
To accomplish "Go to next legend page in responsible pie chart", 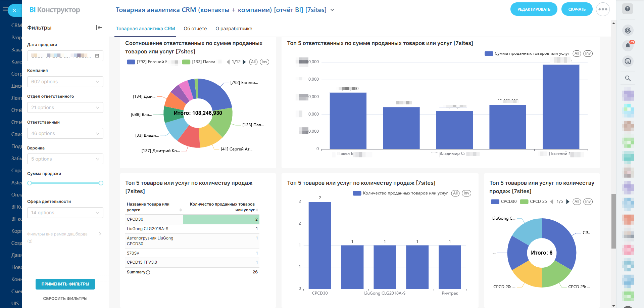I will tap(244, 62).
